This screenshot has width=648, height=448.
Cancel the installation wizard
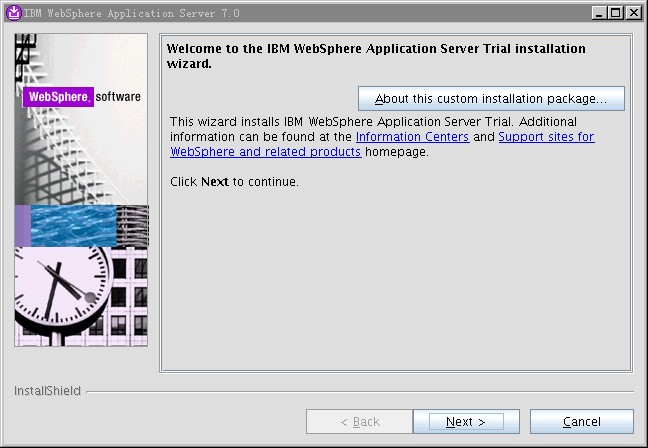[581, 422]
